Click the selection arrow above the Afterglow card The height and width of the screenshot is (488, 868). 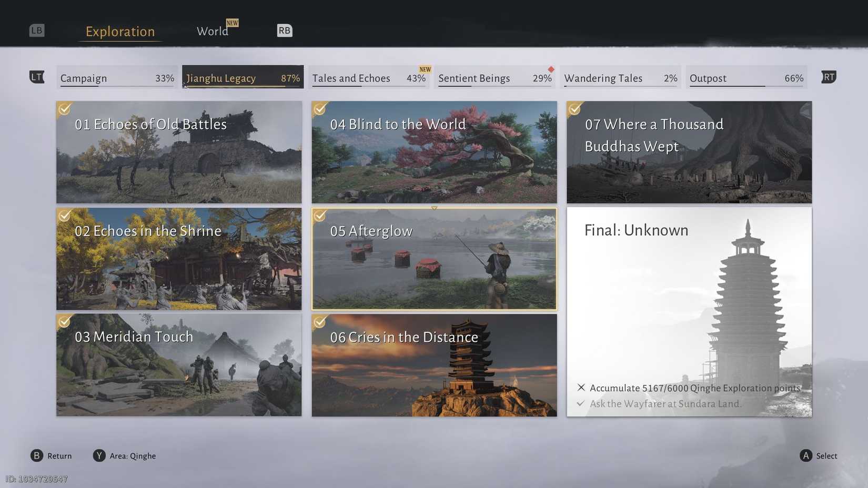[434, 207]
